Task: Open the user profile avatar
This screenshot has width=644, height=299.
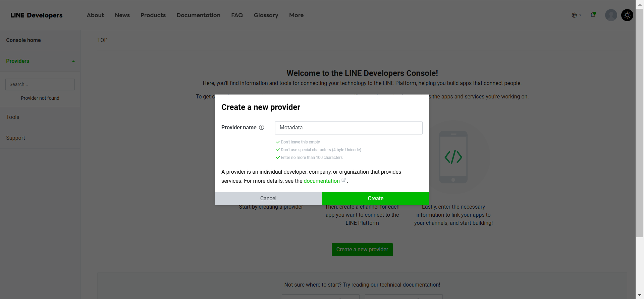Action: [611, 15]
